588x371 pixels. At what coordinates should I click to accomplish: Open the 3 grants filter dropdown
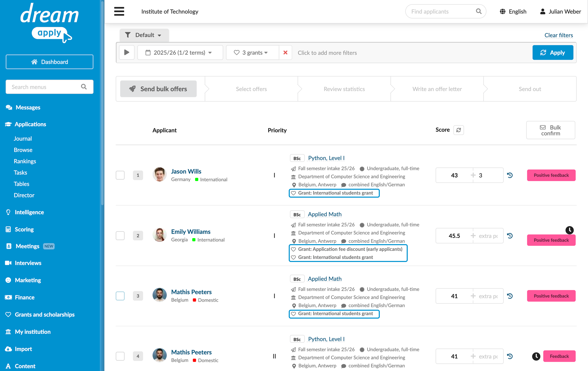point(253,52)
